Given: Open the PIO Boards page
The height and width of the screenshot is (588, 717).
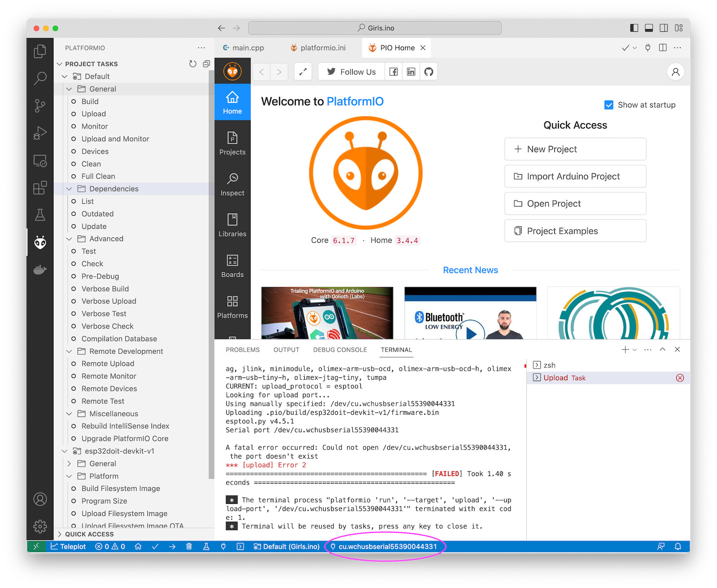Looking at the screenshot, I should pyautogui.click(x=232, y=266).
